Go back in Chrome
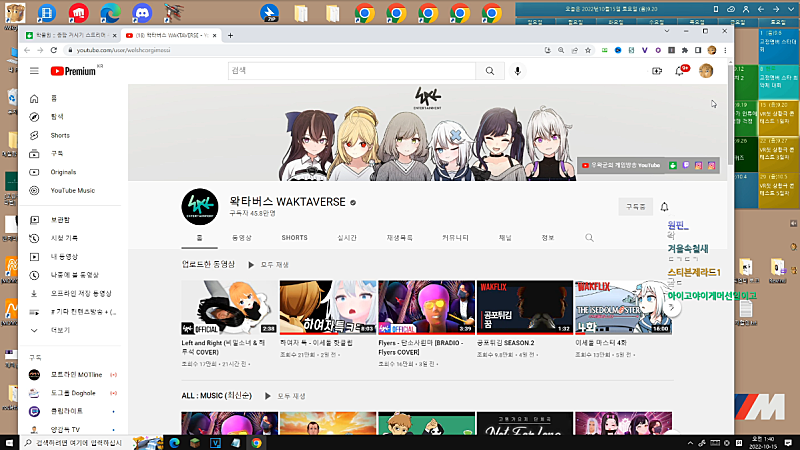This screenshot has width=800, height=450. click(27, 50)
